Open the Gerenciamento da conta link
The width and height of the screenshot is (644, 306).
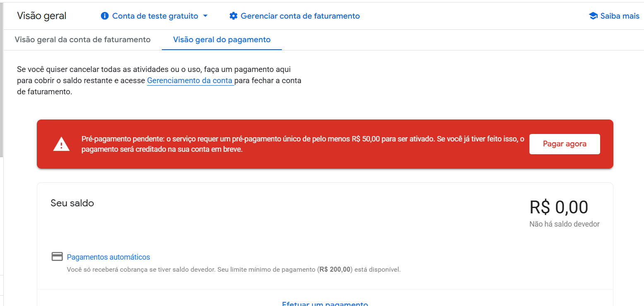[190, 80]
